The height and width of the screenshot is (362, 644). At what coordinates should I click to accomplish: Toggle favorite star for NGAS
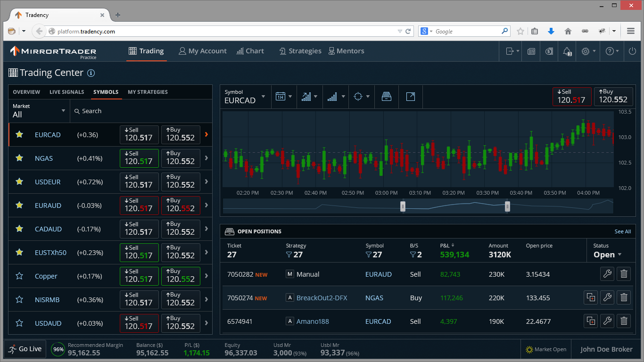(x=19, y=158)
